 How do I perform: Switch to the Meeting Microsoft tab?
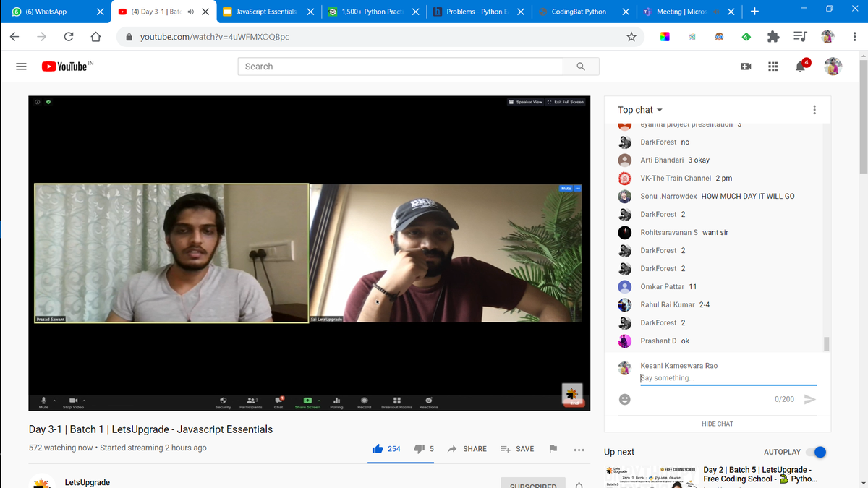[x=688, y=12]
